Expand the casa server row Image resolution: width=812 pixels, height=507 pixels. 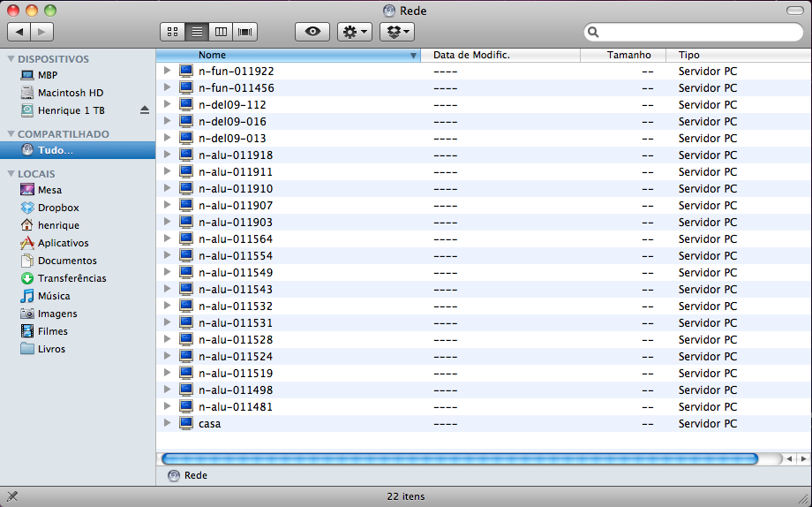coord(167,423)
